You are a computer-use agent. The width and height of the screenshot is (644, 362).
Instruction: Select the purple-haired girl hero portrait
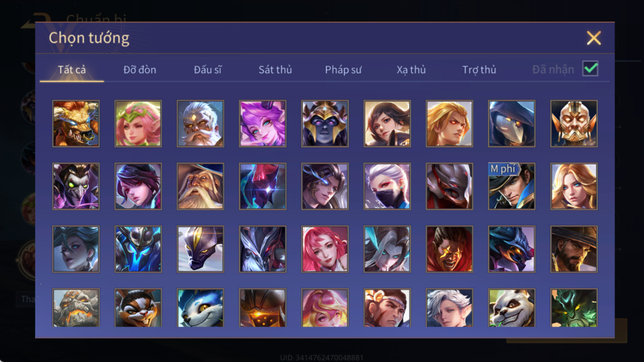(262, 123)
